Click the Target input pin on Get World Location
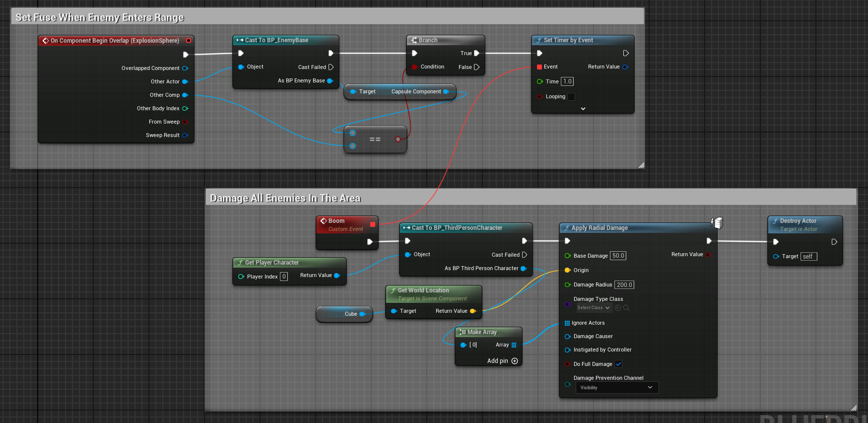 coord(394,311)
